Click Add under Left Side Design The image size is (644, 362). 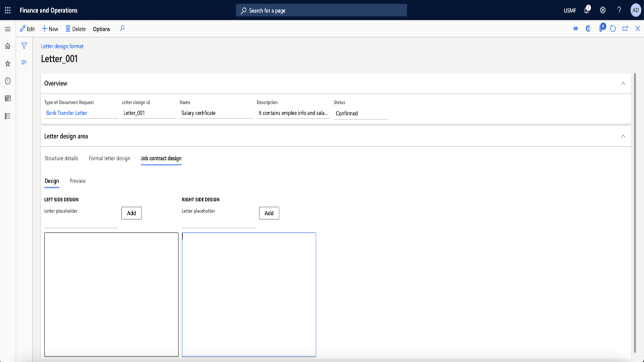[131, 213]
